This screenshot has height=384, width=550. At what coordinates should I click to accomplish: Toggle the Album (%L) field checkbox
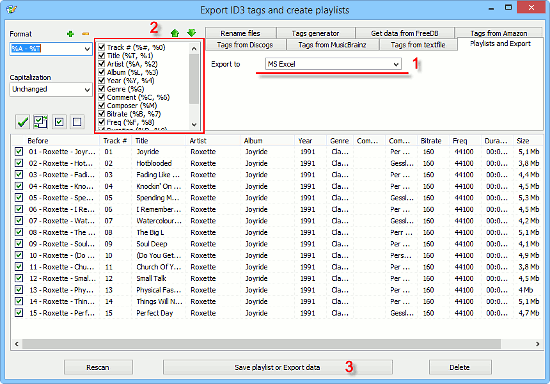[x=102, y=72]
